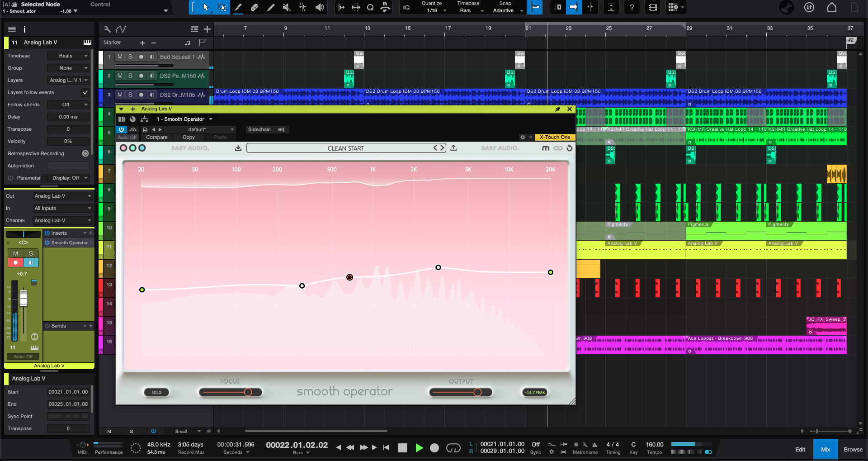Viewport: 868px width, 461px height.
Task: Toggle the Smooth Operator link nodes icon
Action: tap(558, 148)
